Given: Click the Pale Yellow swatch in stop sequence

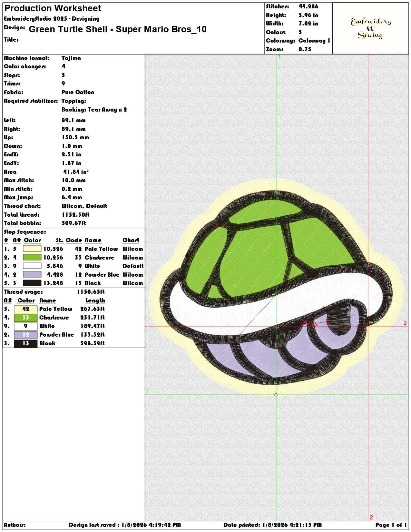Looking at the screenshot, I should click(x=32, y=249).
